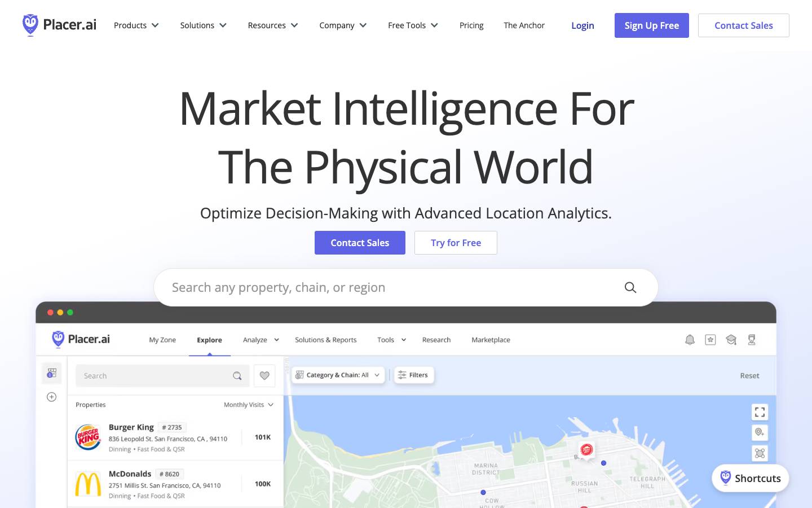The height and width of the screenshot is (508, 812).
Task: Click the Try for Free button
Action: [456, 243]
